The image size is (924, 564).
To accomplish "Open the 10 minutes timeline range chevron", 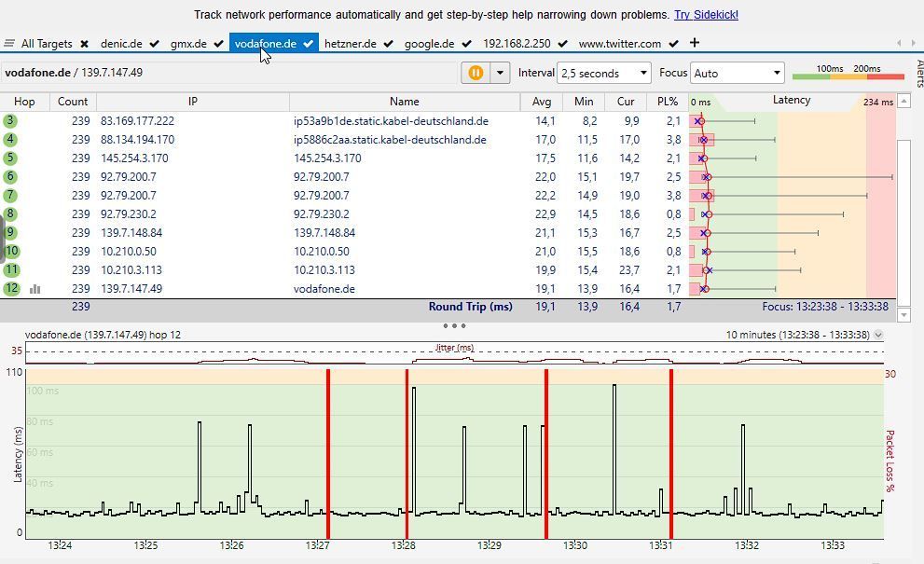I will point(878,335).
